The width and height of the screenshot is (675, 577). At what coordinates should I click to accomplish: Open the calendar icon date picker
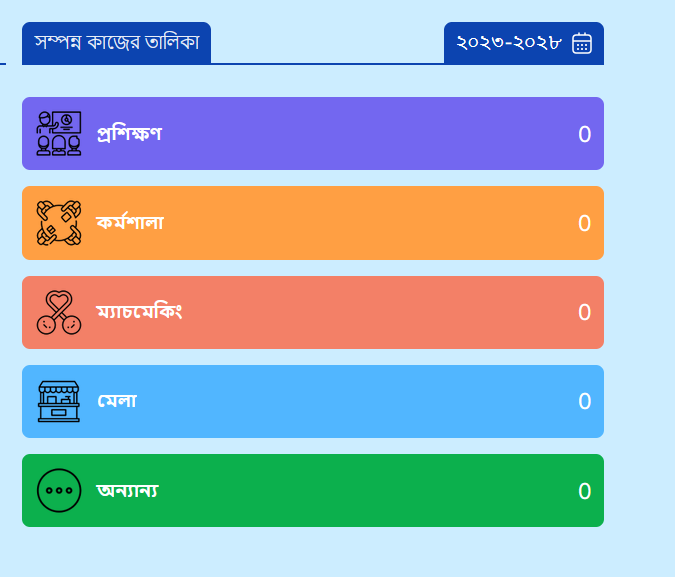pos(582,43)
